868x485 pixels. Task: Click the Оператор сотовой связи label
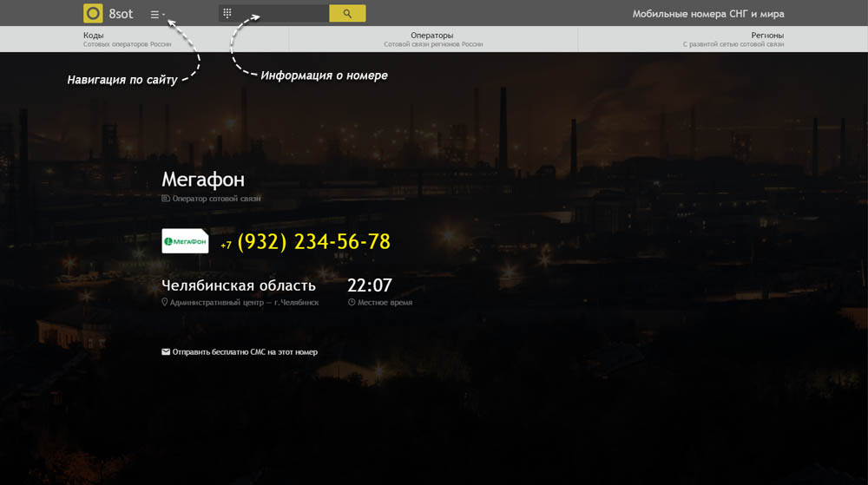(216, 199)
